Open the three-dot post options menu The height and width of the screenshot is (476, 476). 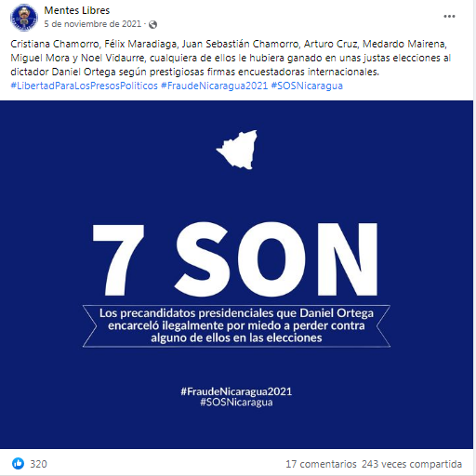[449, 16]
